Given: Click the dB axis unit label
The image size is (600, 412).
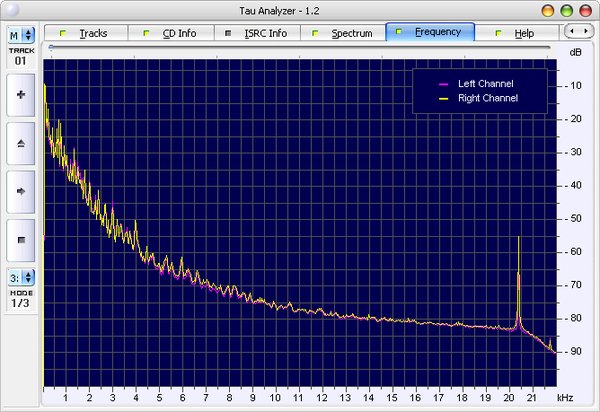Looking at the screenshot, I should [575, 52].
